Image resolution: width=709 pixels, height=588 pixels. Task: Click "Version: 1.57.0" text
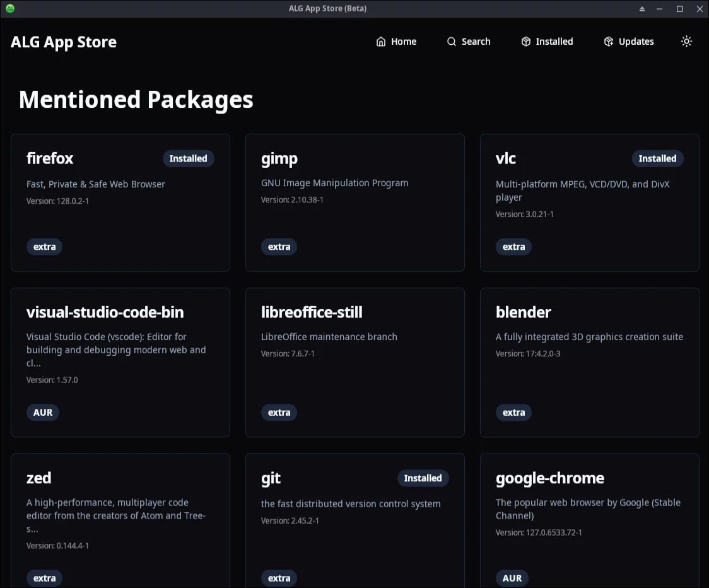point(52,380)
